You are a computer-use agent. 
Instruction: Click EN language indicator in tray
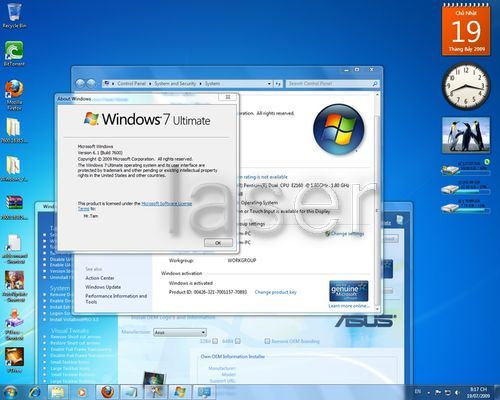tap(418, 392)
